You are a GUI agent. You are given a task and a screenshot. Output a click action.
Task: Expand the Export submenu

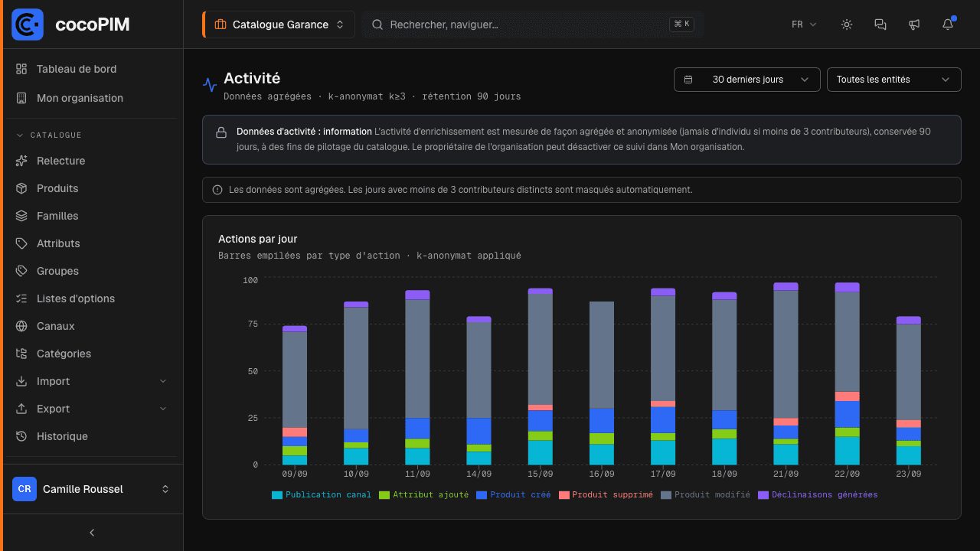(92, 409)
